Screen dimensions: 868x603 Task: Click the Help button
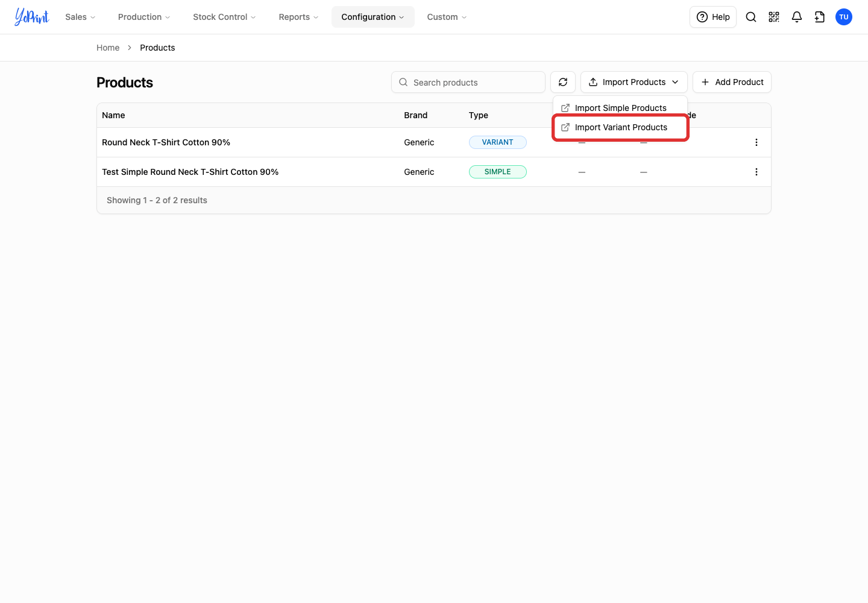click(x=713, y=17)
